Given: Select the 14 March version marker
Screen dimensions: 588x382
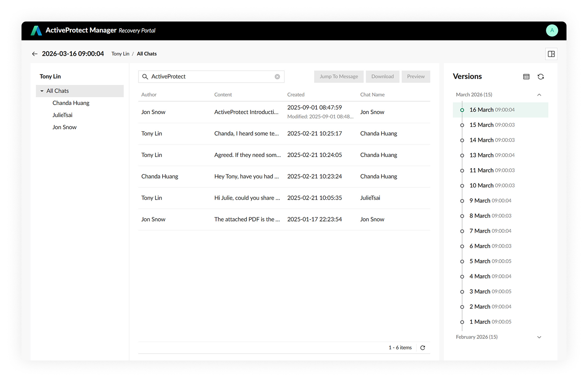Looking at the screenshot, I should pyautogui.click(x=462, y=140).
